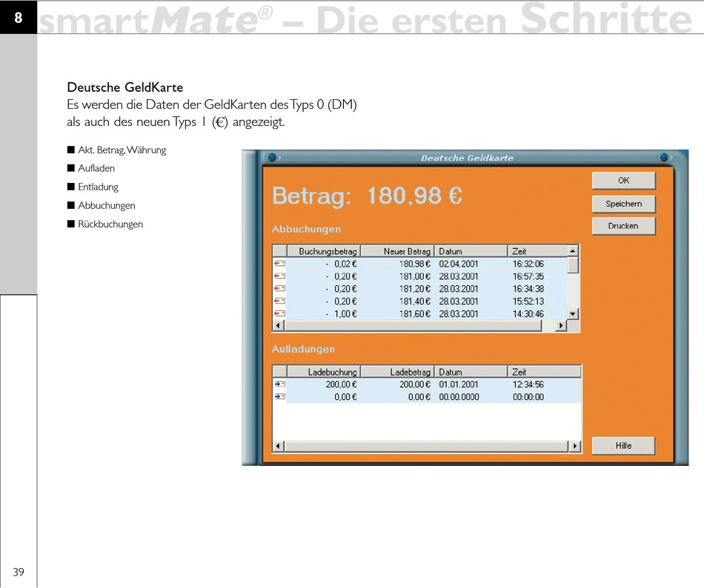704x588 pixels.
Task: Click the Speichern button
Action: tap(624, 204)
